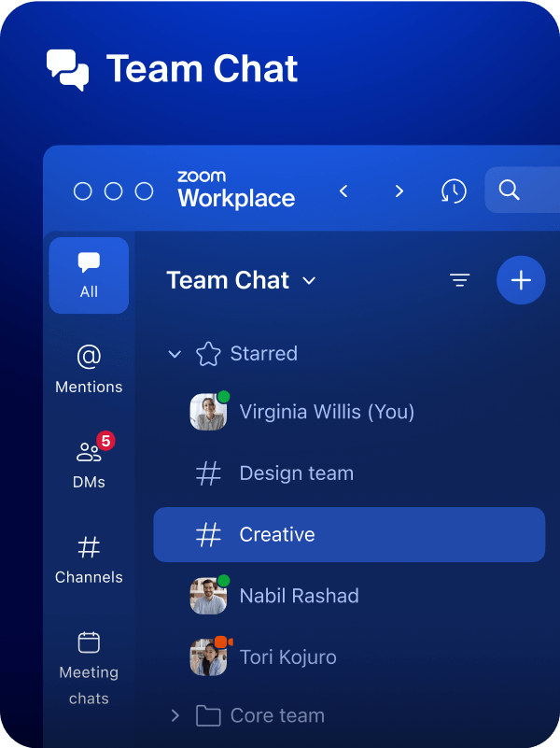The image size is (560, 748).
Task: Expand the Core team folder chevron
Action: pos(175,716)
